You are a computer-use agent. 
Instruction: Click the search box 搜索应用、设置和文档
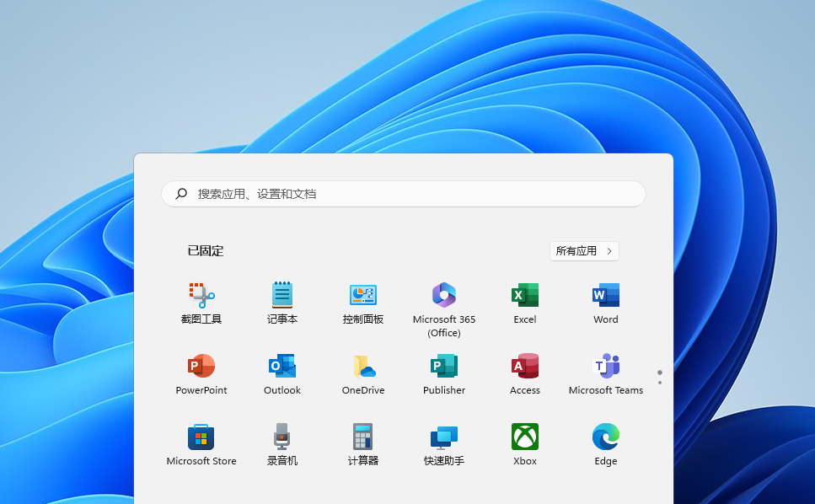(x=404, y=194)
